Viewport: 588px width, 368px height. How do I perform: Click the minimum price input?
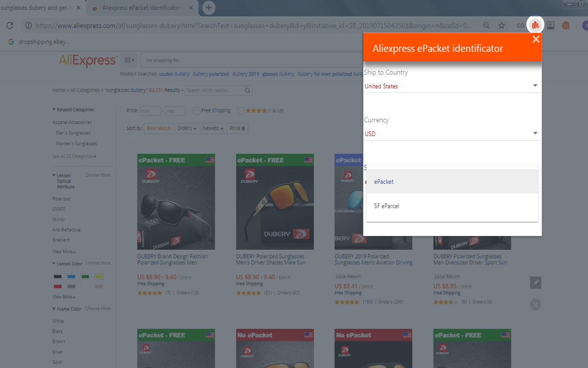coord(150,111)
